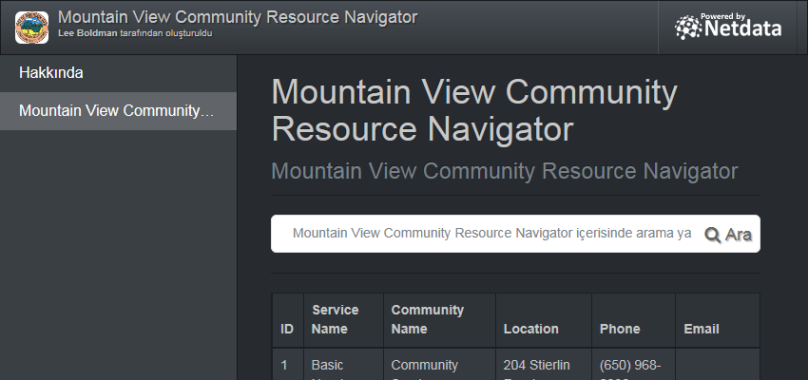Click the Basic service name cell

pos(343,365)
